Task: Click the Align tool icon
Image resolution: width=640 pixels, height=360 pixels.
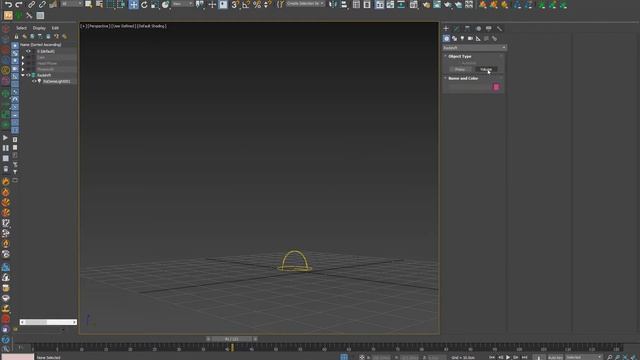Action: (344, 5)
